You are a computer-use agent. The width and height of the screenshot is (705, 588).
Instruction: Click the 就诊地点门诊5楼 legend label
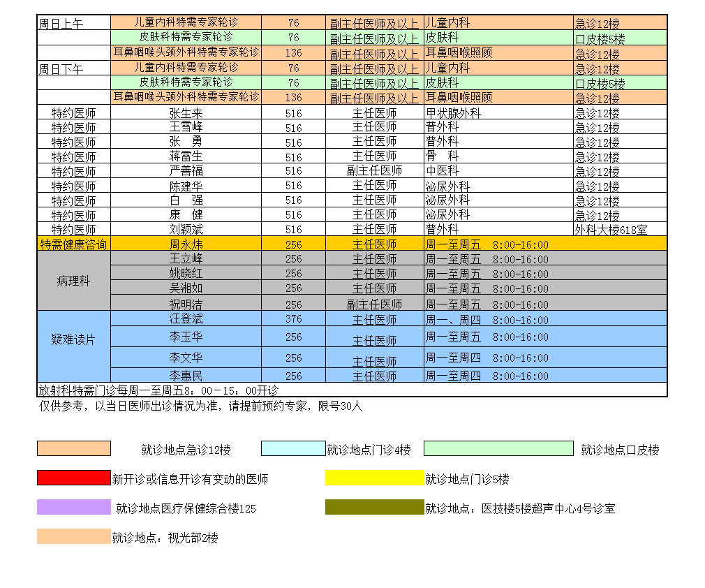(x=467, y=478)
